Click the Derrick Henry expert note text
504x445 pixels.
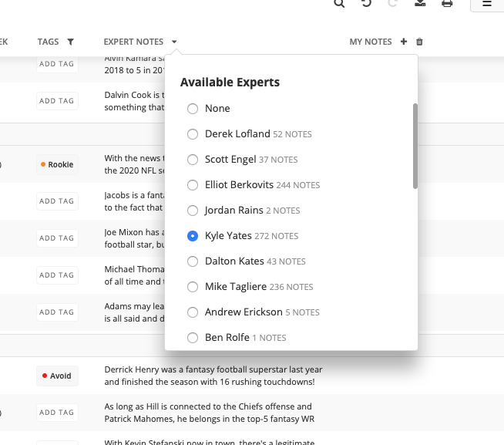(213, 376)
